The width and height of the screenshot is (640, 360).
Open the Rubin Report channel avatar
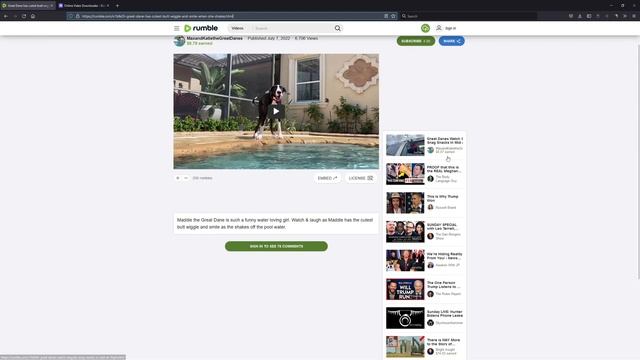(430, 294)
